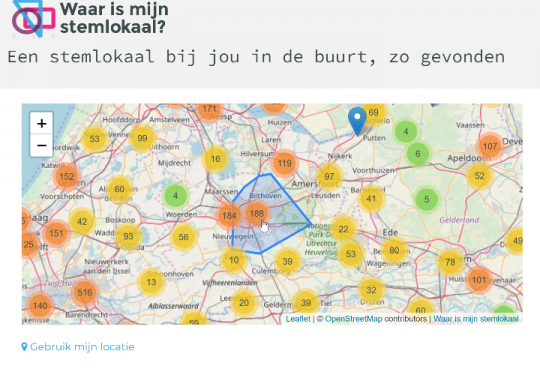Expand the cluster marker 119 near Hilversum
540x375 pixels.
(284, 163)
